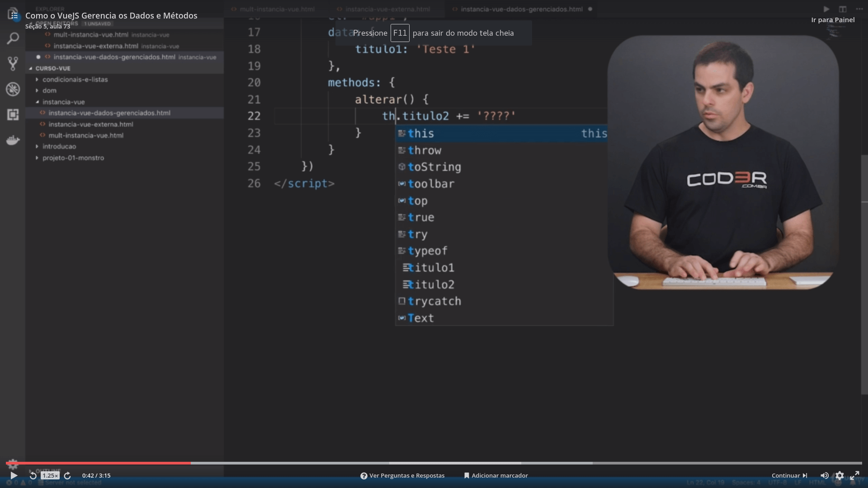Open the Search icon in activity bar
Image resolution: width=868 pixels, height=488 pixels.
coord(13,38)
